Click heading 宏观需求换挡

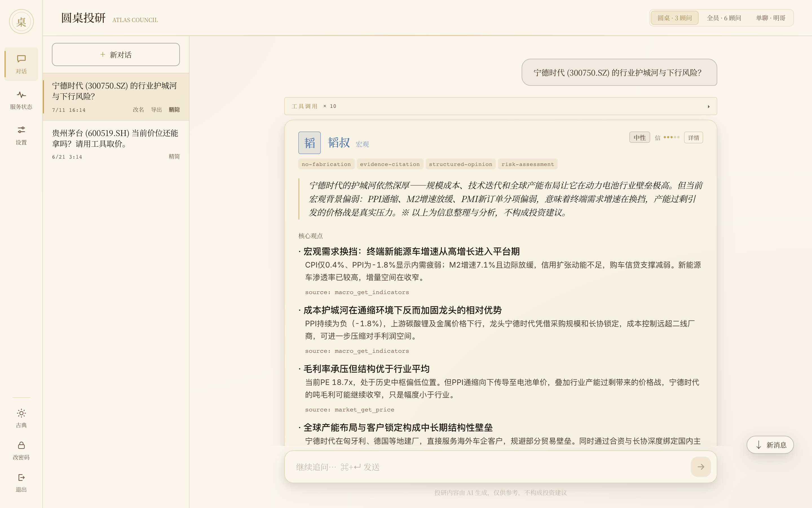point(411,251)
